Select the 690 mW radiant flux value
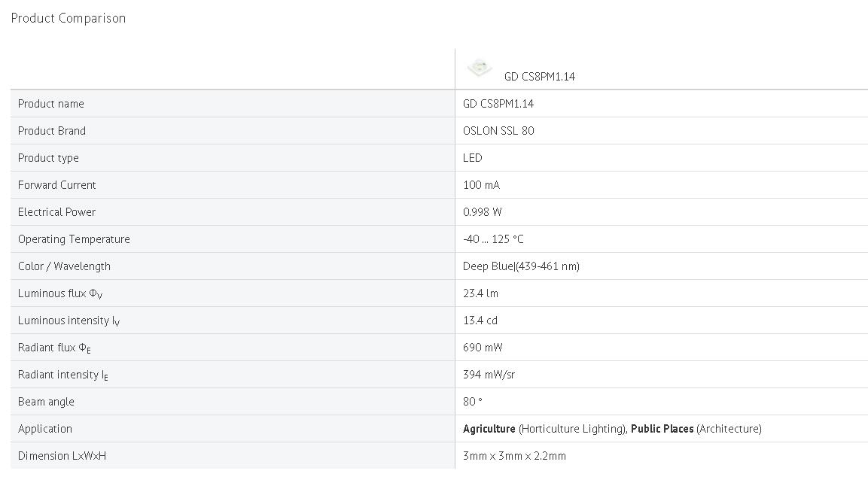This screenshot has height=480, width=868. [x=483, y=348]
